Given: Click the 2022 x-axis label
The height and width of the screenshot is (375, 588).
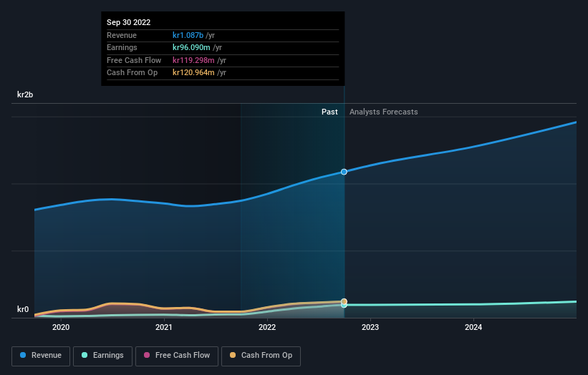Looking at the screenshot, I should click(x=267, y=328).
